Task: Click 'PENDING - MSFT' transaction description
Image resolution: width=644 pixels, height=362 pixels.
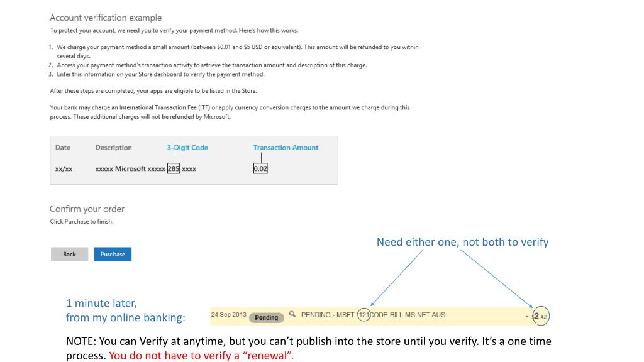Action: [327, 315]
